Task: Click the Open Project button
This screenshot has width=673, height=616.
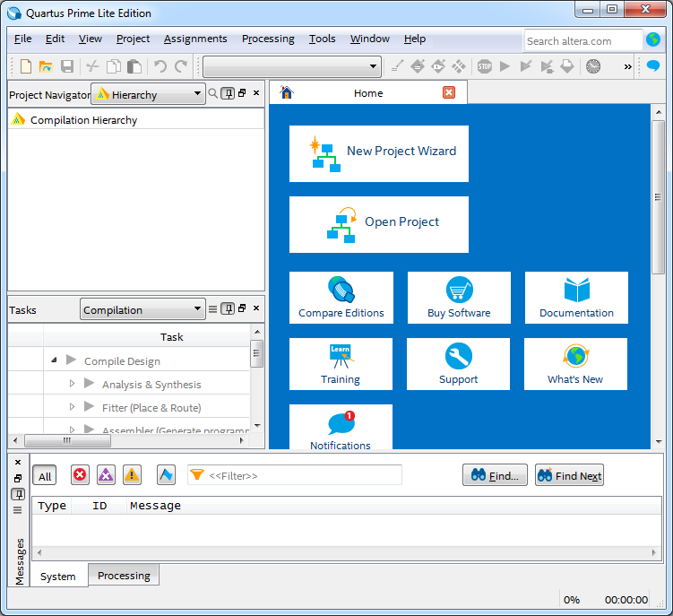Action: pyautogui.click(x=379, y=225)
